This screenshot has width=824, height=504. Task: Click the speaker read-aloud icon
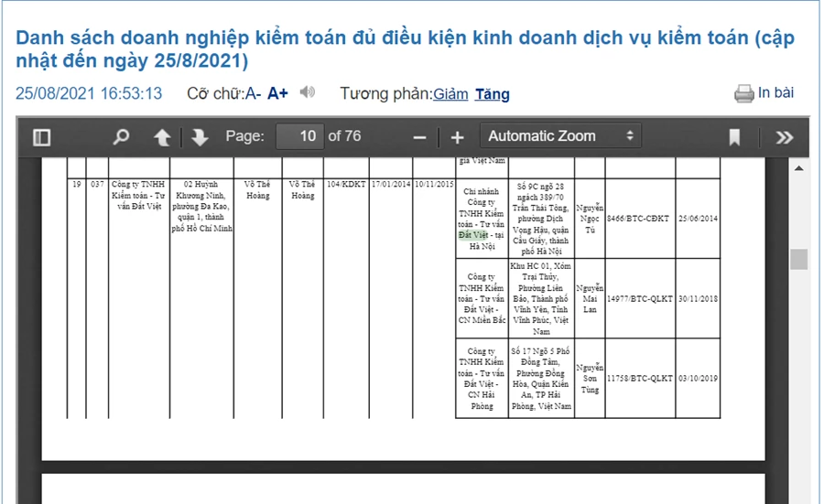[308, 92]
